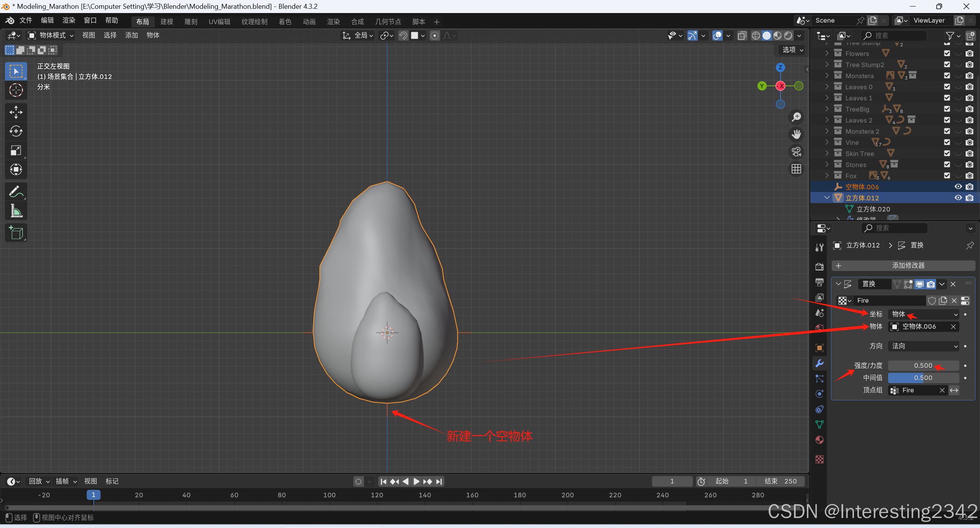Choose the Measure tool

16,211
